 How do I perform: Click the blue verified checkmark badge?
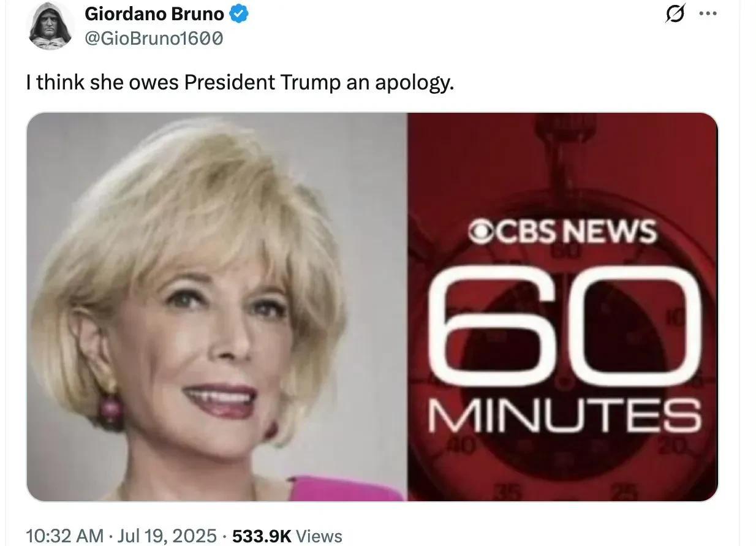[x=238, y=13]
